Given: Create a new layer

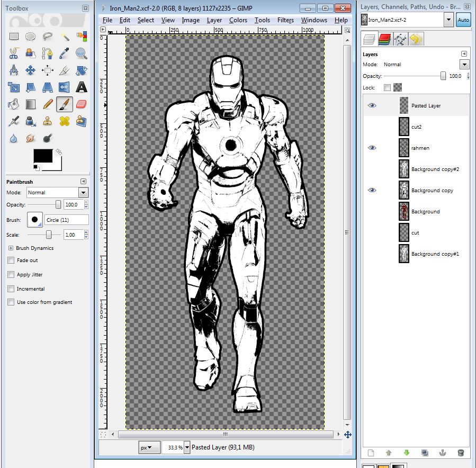Looking at the screenshot, I should 371,453.
